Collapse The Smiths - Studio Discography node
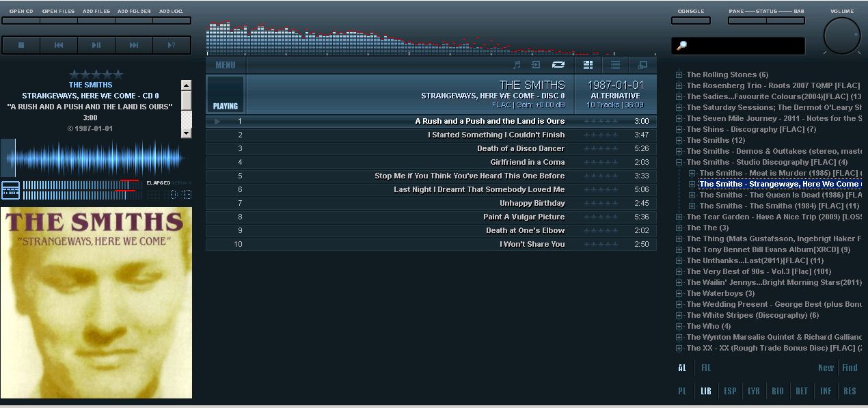This screenshot has width=868, height=408. [679, 163]
